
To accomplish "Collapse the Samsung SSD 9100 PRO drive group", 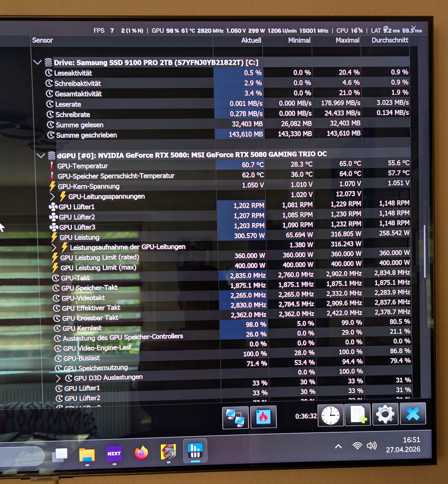I will point(37,63).
